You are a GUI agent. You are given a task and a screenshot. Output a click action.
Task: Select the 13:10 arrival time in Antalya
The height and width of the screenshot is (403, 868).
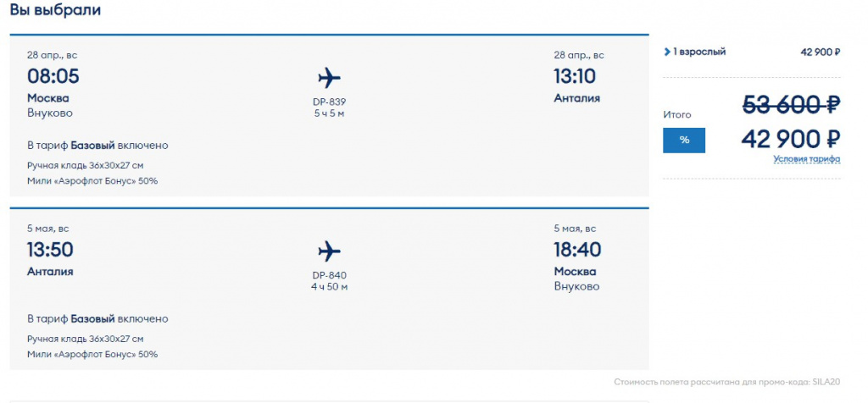coord(575,77)
